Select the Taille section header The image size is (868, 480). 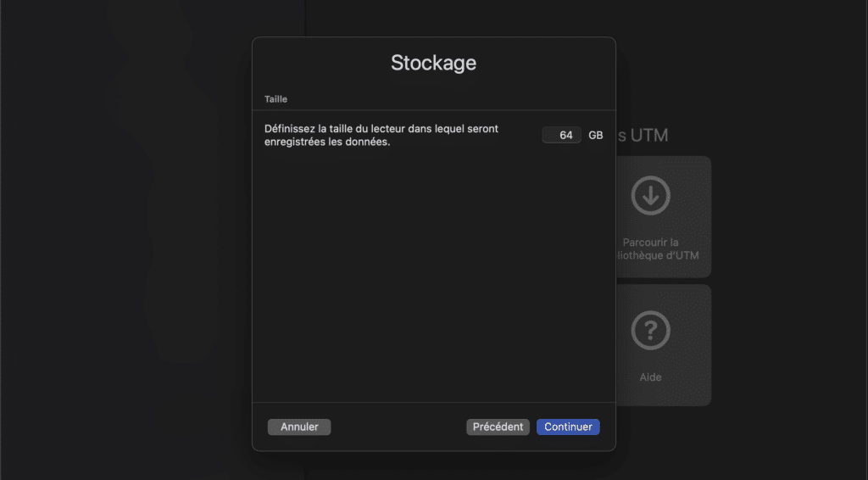coord(275,99)
